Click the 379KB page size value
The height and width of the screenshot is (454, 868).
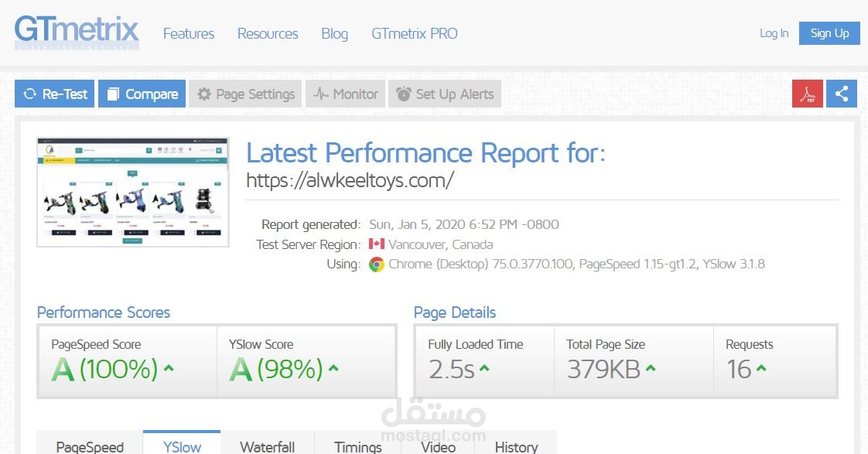(x=603, y=369)
